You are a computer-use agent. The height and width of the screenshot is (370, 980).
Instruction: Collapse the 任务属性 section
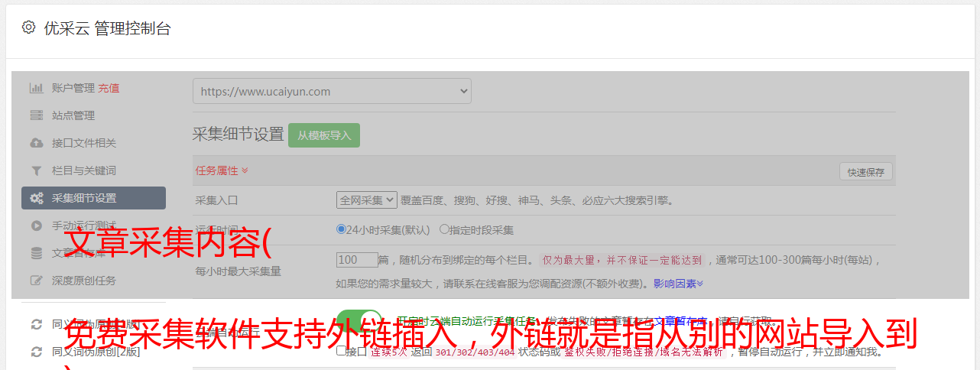(222, 170)
